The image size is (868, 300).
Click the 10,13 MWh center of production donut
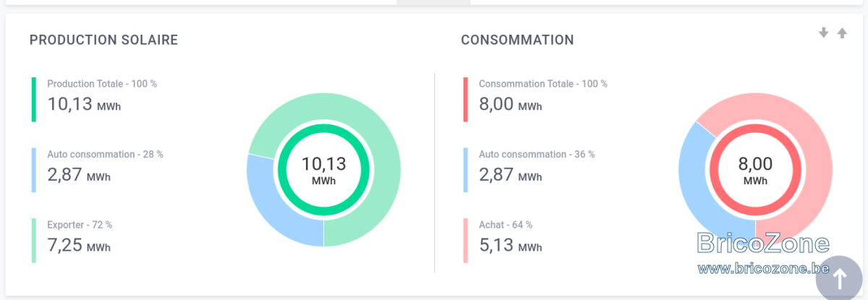click(x=323, y=171)
